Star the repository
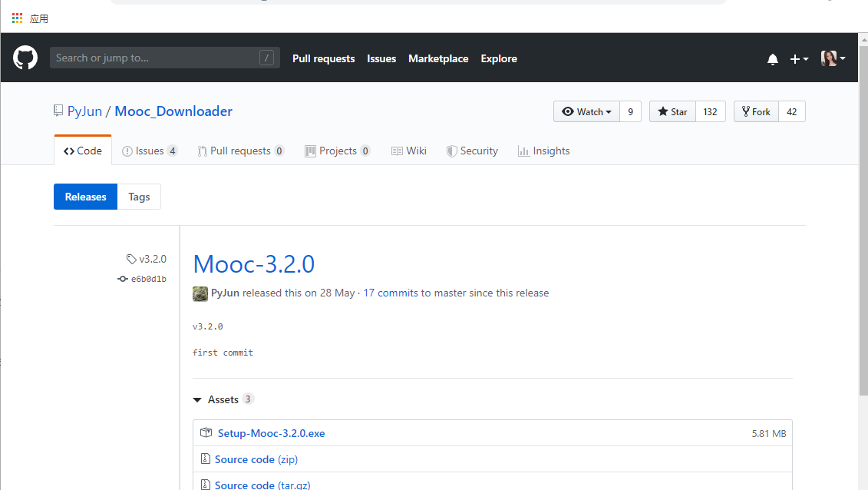The width and height of the screenshot is (868, 490). [672, 111]
